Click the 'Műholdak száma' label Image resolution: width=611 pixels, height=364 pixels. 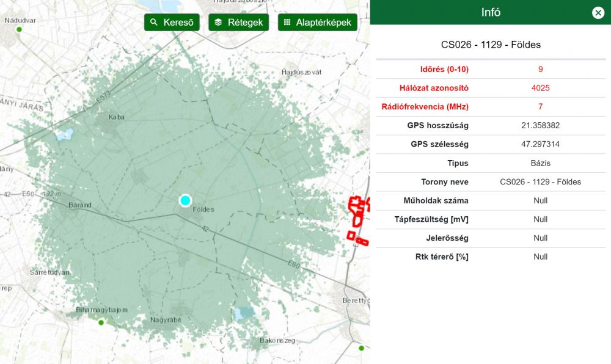click(436, 200)
